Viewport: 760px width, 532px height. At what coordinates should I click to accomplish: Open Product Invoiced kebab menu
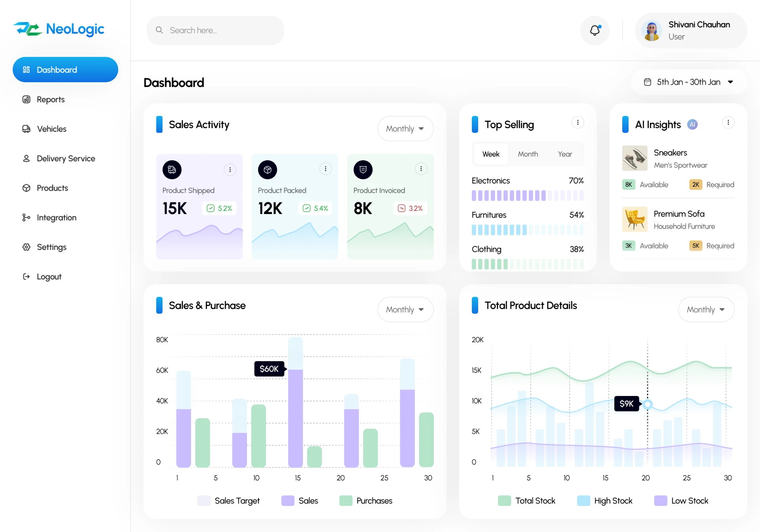coord(421,168)
